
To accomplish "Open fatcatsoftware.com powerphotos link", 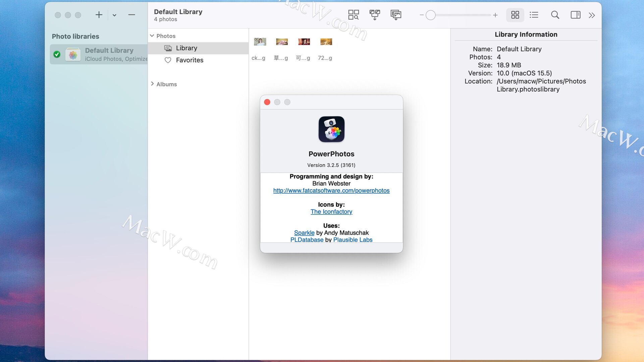I will (331, 191).
